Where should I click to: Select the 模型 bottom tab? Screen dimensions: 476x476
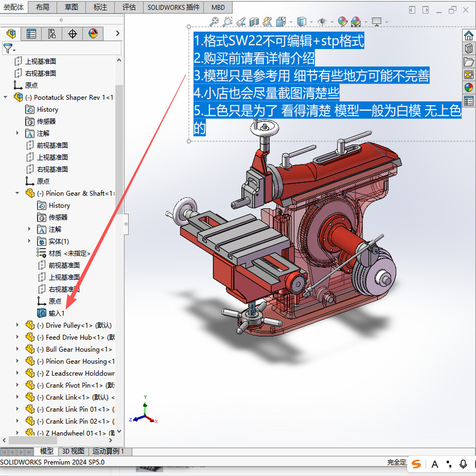point(46,451)
